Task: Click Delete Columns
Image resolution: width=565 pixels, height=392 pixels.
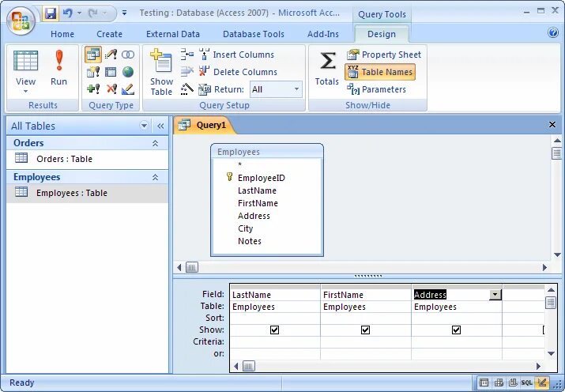Action: [x=238, y=72]
